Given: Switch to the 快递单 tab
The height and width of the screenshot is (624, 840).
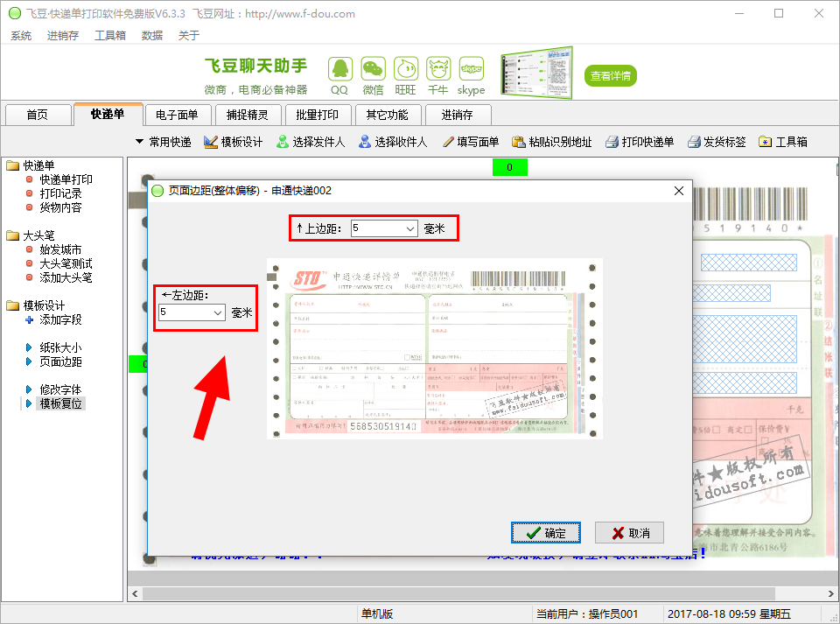Looking at the screenshot, I should (108, 114).
